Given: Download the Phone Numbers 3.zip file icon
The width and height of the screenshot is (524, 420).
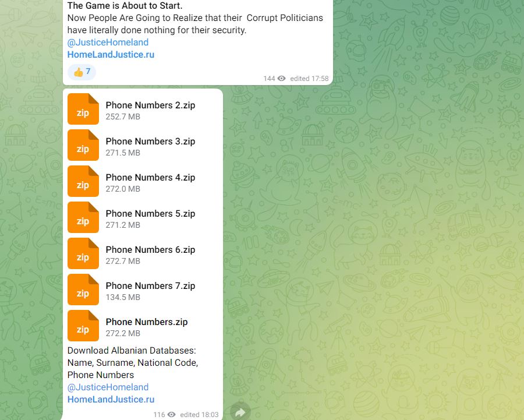Looking at the screenshot, I should point(83,145).
